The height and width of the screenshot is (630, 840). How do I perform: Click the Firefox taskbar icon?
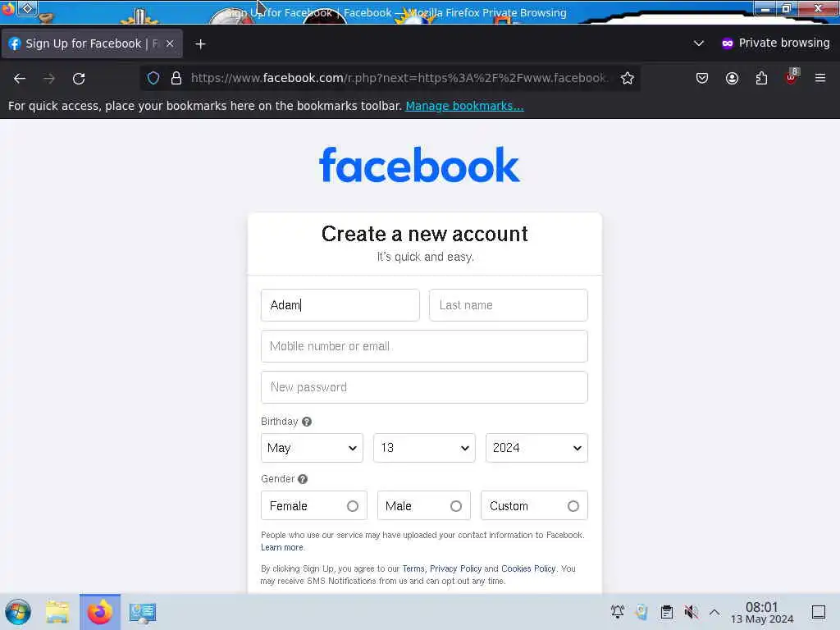point(100,612)
